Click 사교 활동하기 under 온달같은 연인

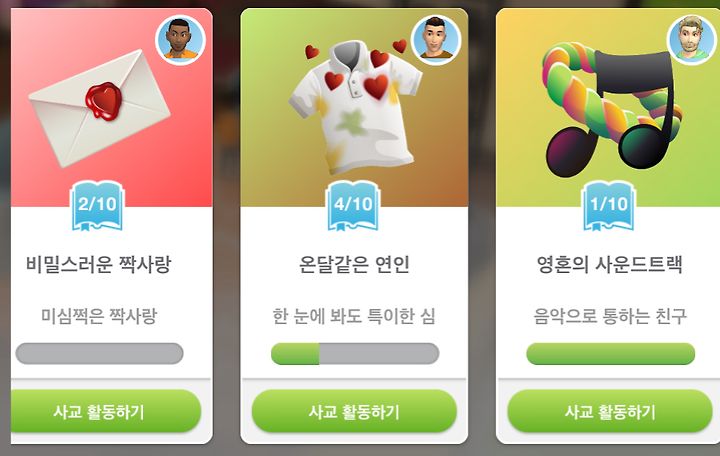coord(354,411)
